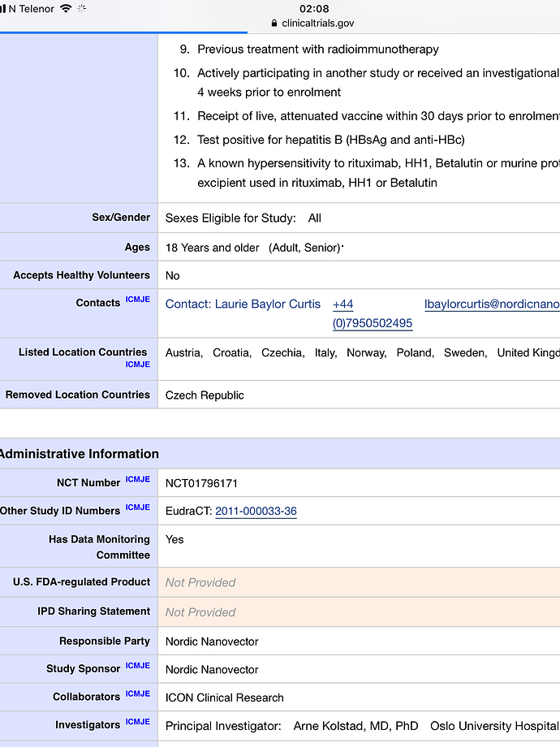Image resolution: width=560 pixels, height=747 pixels.
Task: Click the 'Czechia' country entry
Action: 283,352
